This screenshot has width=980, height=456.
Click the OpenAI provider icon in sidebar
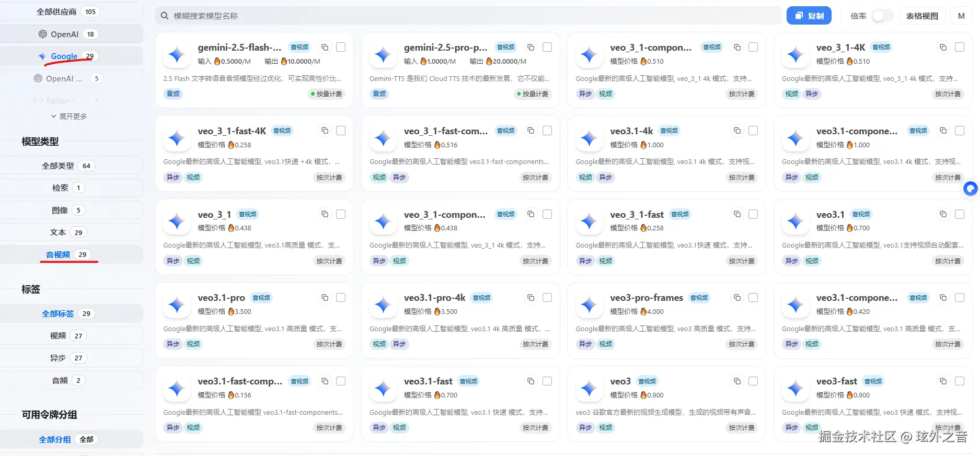[43, 34]
